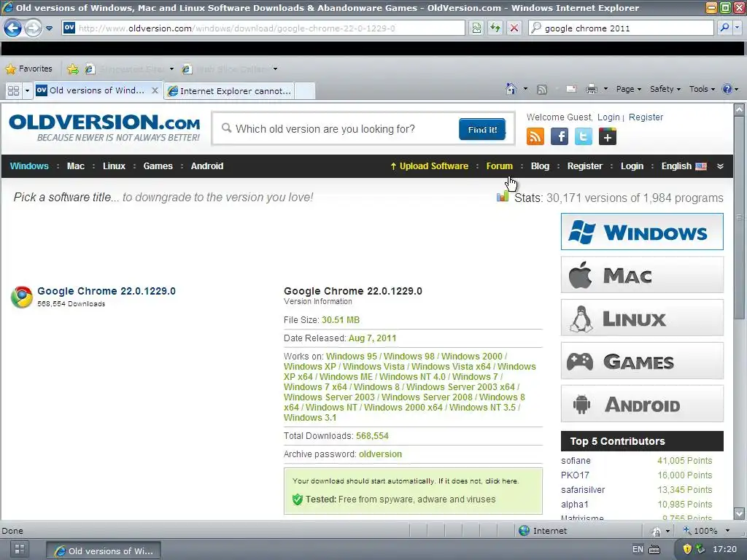747x560 pixels.
Task: Click the OldVersion.com logo
Action: coord(104,128)
